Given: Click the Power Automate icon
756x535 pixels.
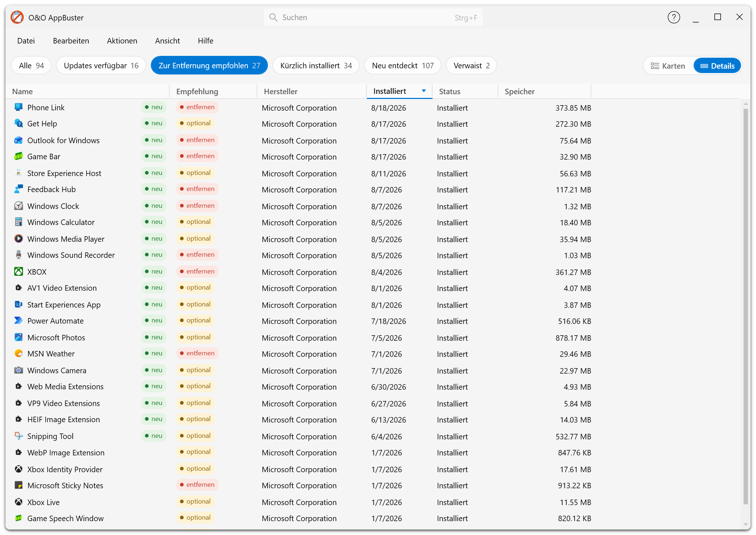Looking at the screenshot, I should tap(19, 320).
